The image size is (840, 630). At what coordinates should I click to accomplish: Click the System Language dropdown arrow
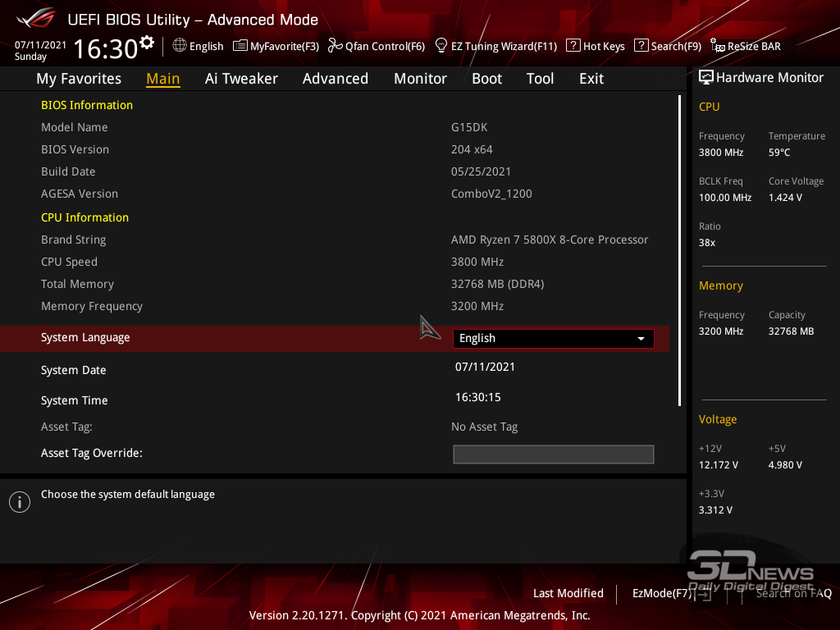[641, 339]
